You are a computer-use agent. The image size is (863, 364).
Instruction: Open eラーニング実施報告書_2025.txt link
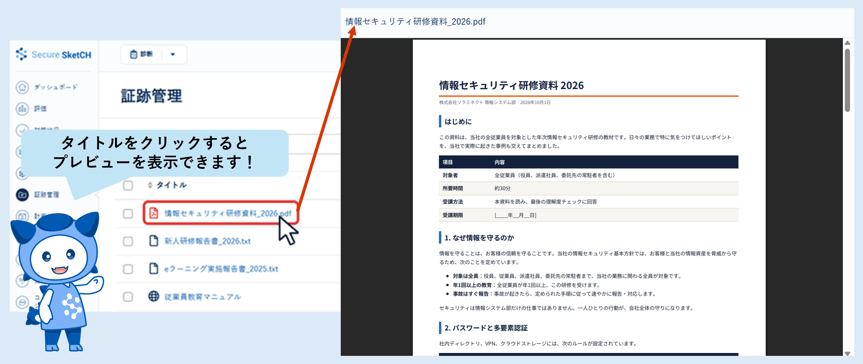221,269
